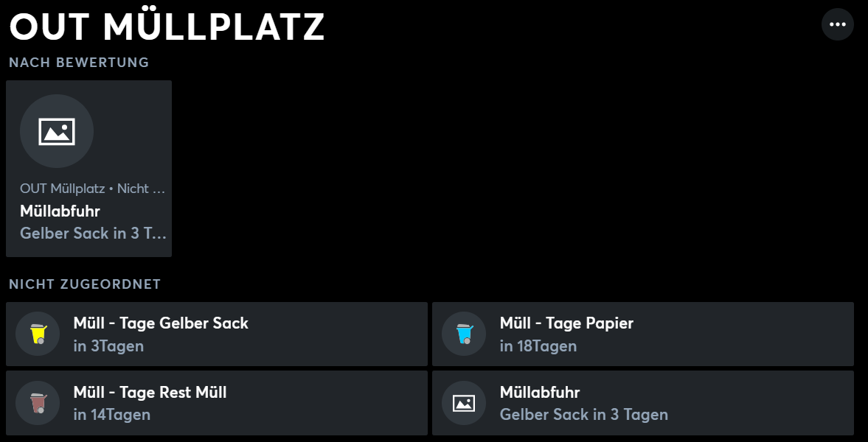Click the 'in 3Tagen' status text
This screenshot has width=868, height=442.
(108, 346)
